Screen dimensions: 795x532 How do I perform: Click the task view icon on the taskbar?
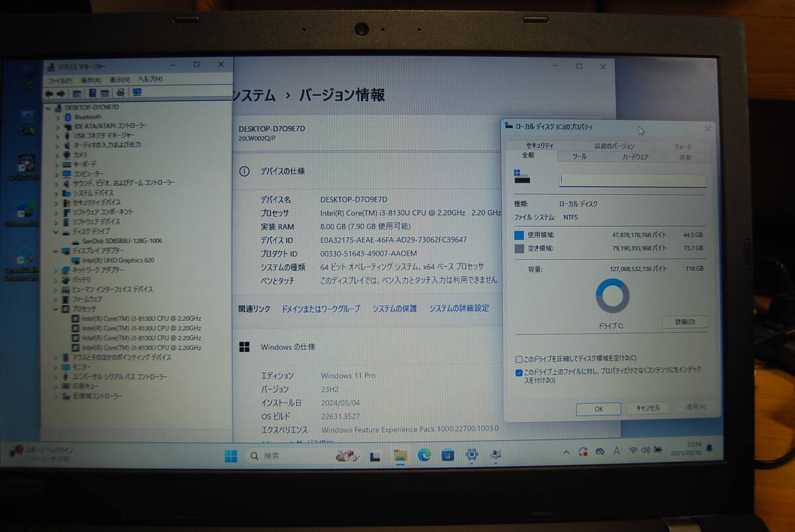(375, 456)
